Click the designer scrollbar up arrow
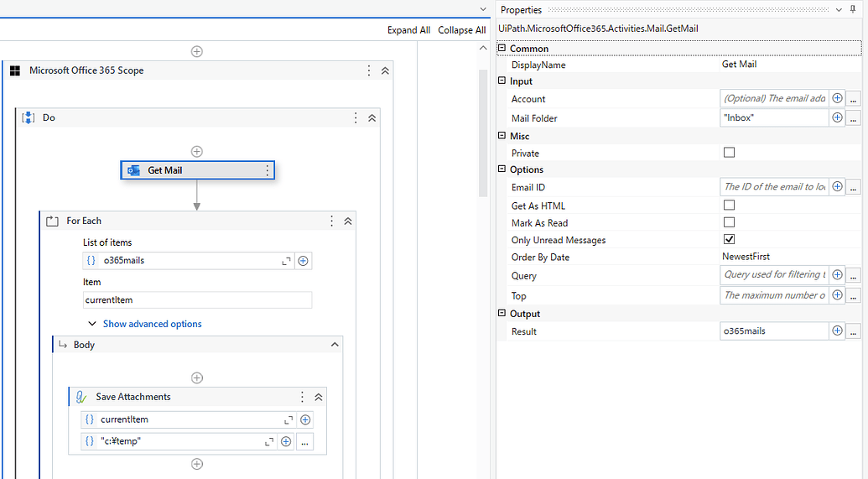Screen dimensions: 868x479 (x=483, y=48)
